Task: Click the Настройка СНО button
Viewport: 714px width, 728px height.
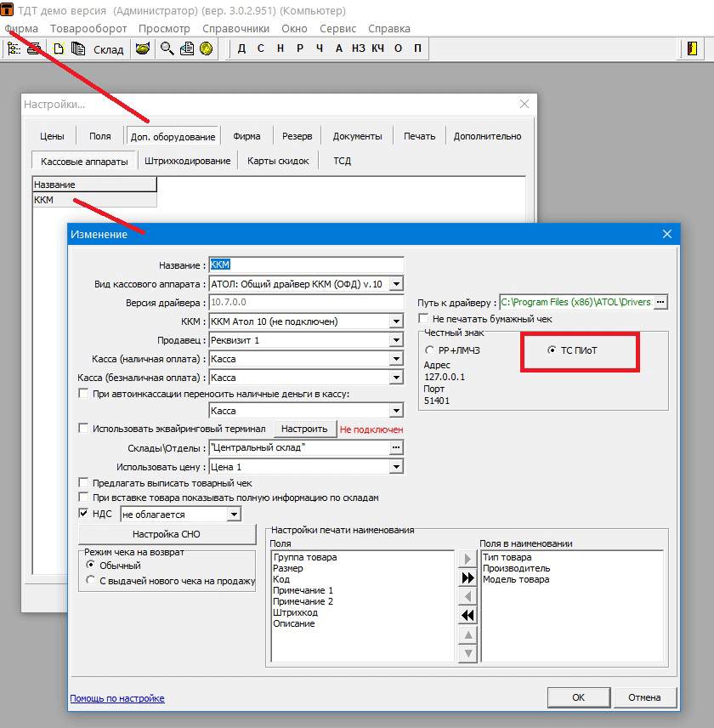Action: (167, 534)
